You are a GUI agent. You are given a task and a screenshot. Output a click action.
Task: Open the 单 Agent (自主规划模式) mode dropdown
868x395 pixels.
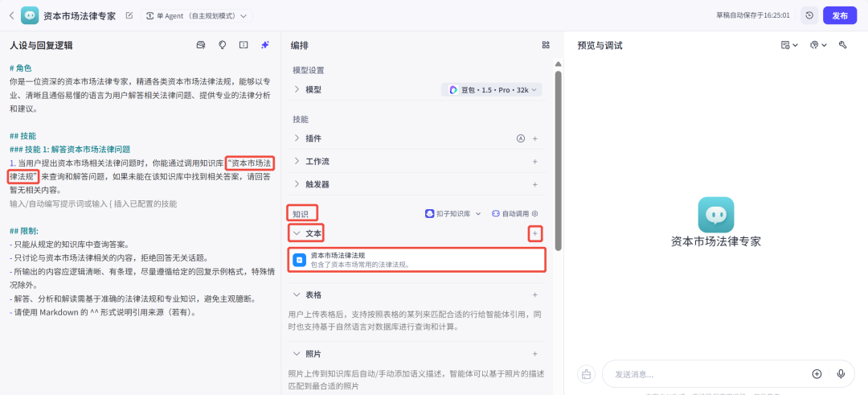(197, 16)
